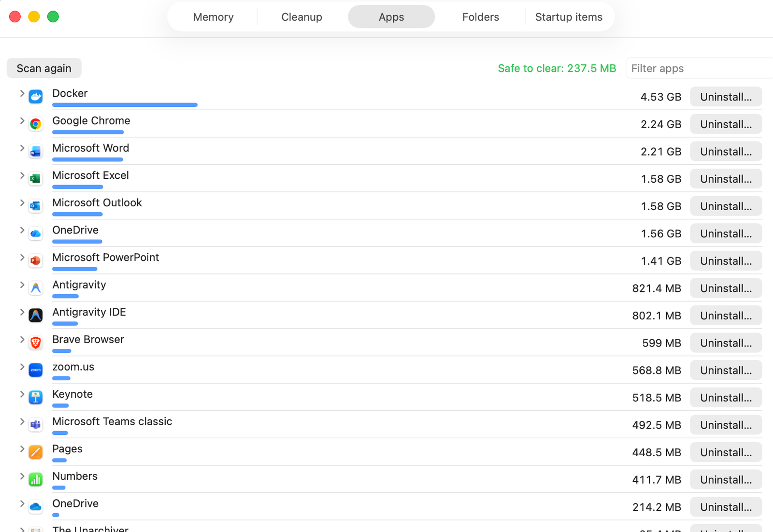The height and width of the screenshot is (532, 773).
Task: Click Uninstall for Pages
Action: pyautogui.click(x=726, y=452)
